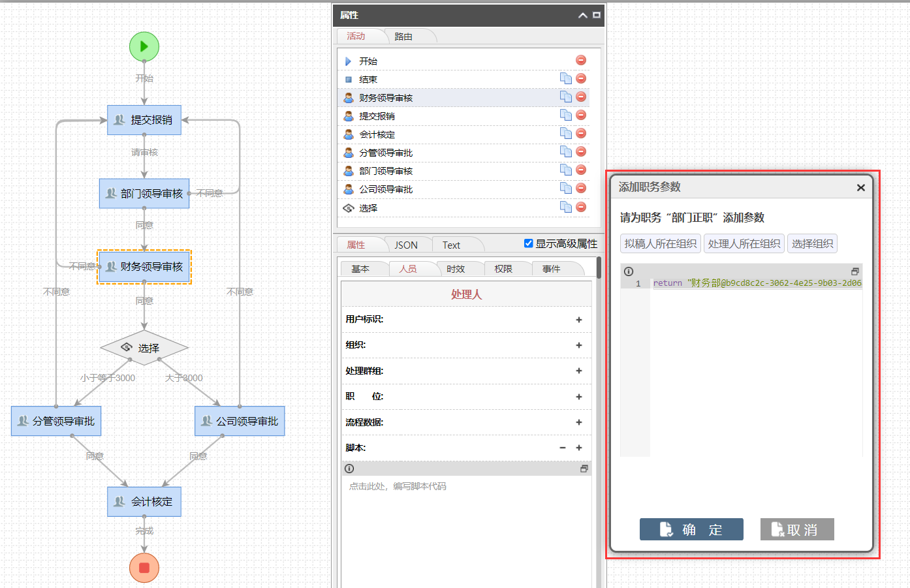Screen dimensions: 910x588
Task: Collapse 脚本 section with minus button
Action: (x=562, y=448)
